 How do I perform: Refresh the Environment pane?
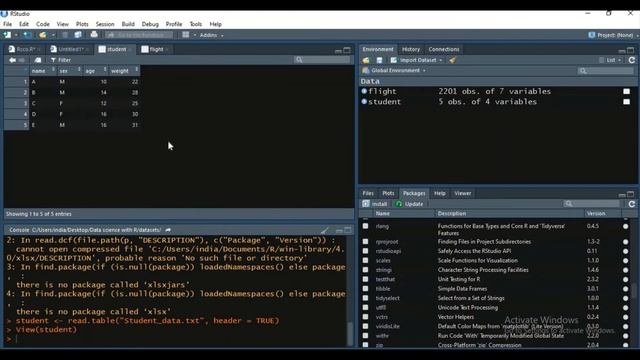(632, 60)
